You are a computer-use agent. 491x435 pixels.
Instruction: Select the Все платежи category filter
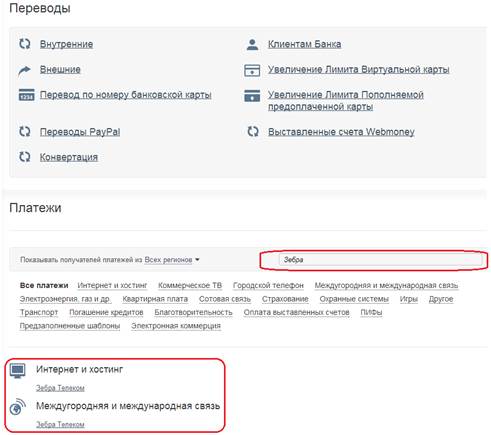(x=44, y=285)
